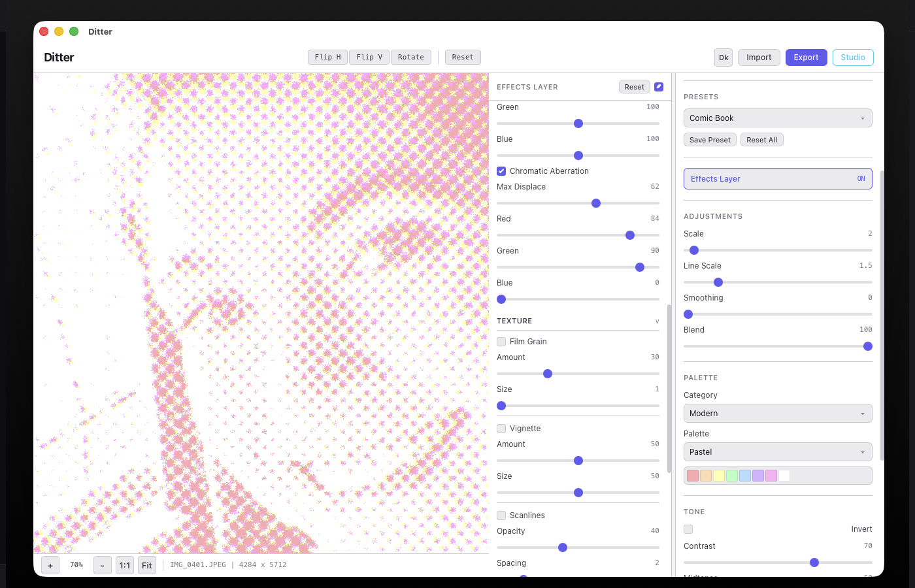
Task: Flip the image horizontally with Flip H
Action: pyautogui.click(x=327, y=57)
